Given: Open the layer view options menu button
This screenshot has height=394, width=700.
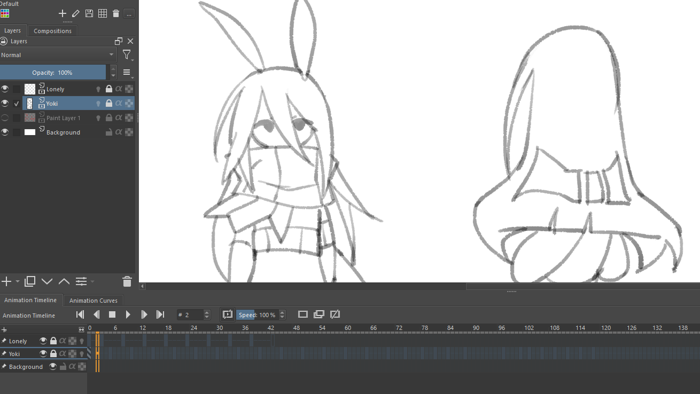Looking at the screenshot, I should (127, 72).
